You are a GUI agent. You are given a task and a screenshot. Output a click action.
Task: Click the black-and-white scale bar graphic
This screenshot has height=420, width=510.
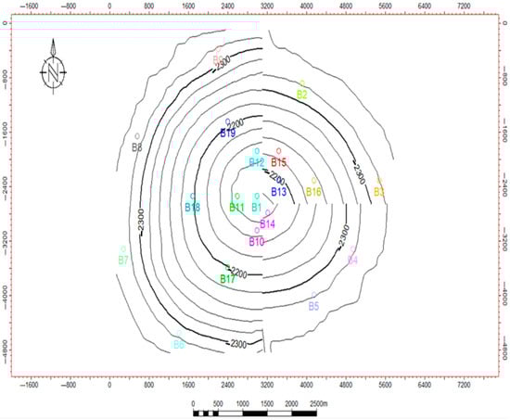click(255, 414)
